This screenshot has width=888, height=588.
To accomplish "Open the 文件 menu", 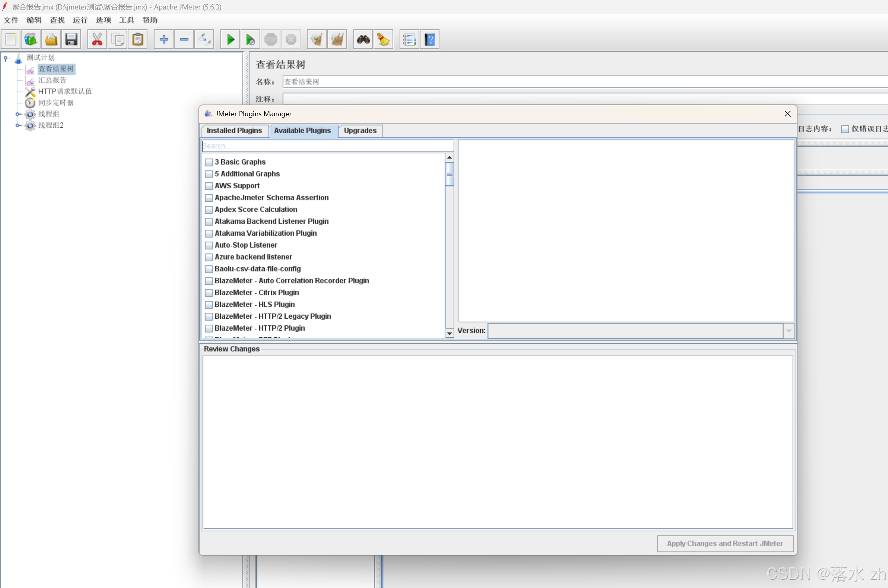I will click(x=11, y=20).
